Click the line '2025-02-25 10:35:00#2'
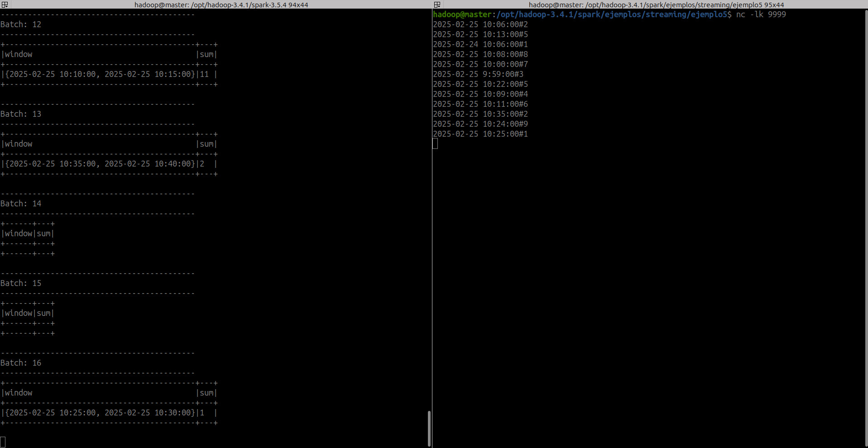The height and width of the screenshot is (448, 868). click(x=480, y=114)
